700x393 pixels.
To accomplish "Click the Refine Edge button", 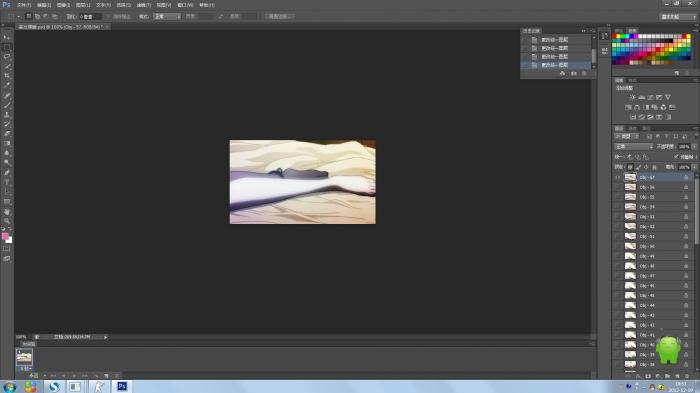I will 280,17.
